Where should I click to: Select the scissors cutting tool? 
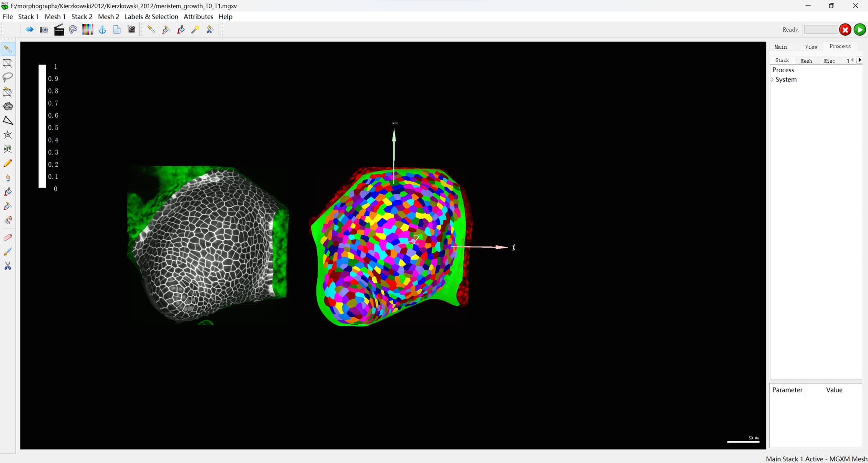pos(8,266)
